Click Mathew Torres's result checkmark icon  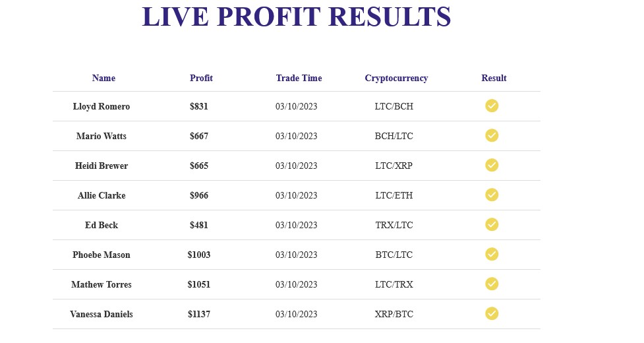[492, 284]
